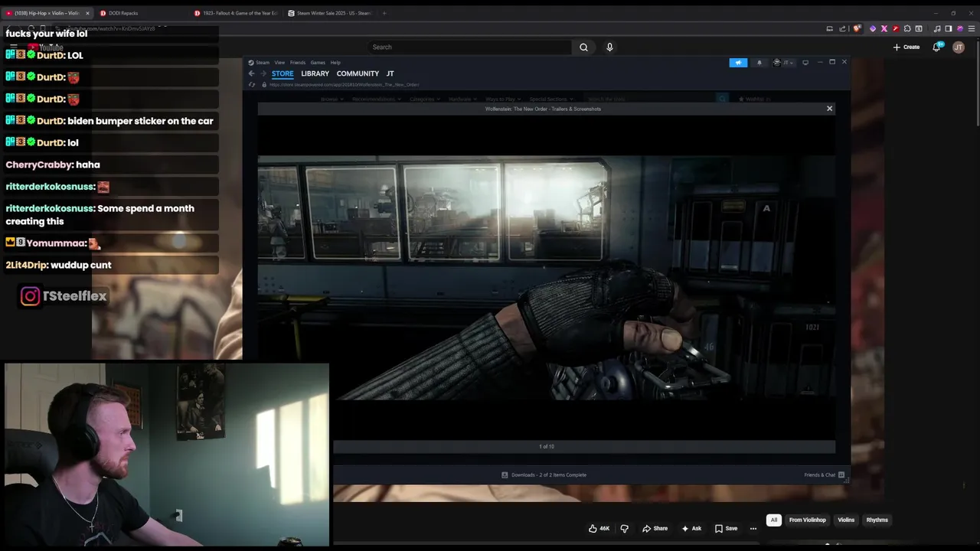Open the Steam STORE tab

point(283,73)
